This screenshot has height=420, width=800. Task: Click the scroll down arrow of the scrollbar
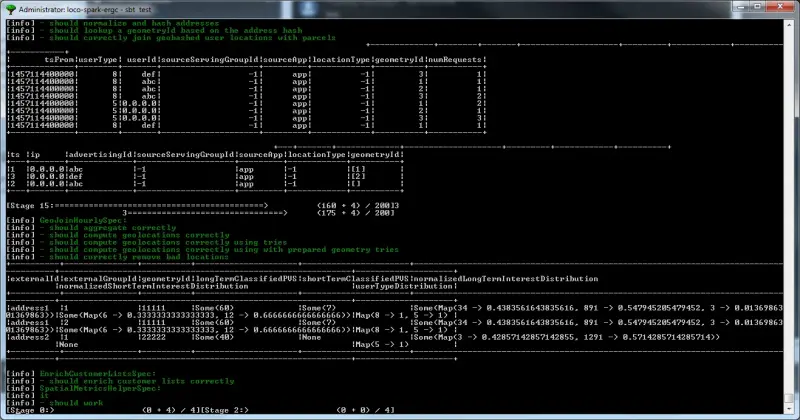tap(789, 409)
